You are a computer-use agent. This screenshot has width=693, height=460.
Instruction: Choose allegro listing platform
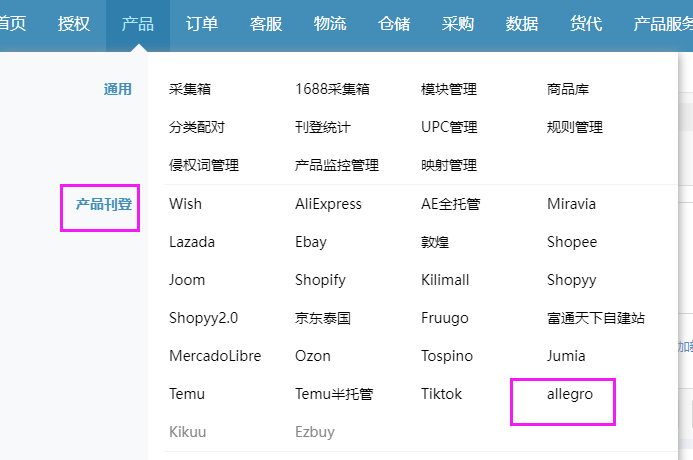[570, 394]
